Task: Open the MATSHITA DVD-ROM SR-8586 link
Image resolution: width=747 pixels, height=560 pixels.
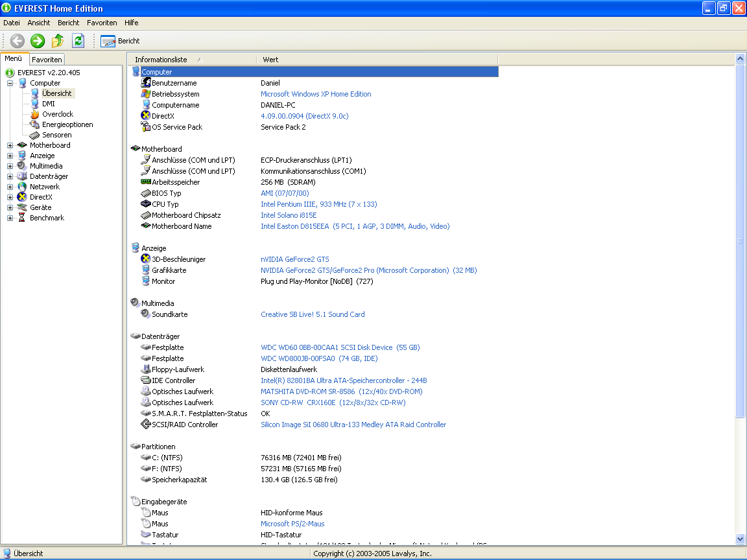Action: 342,391
